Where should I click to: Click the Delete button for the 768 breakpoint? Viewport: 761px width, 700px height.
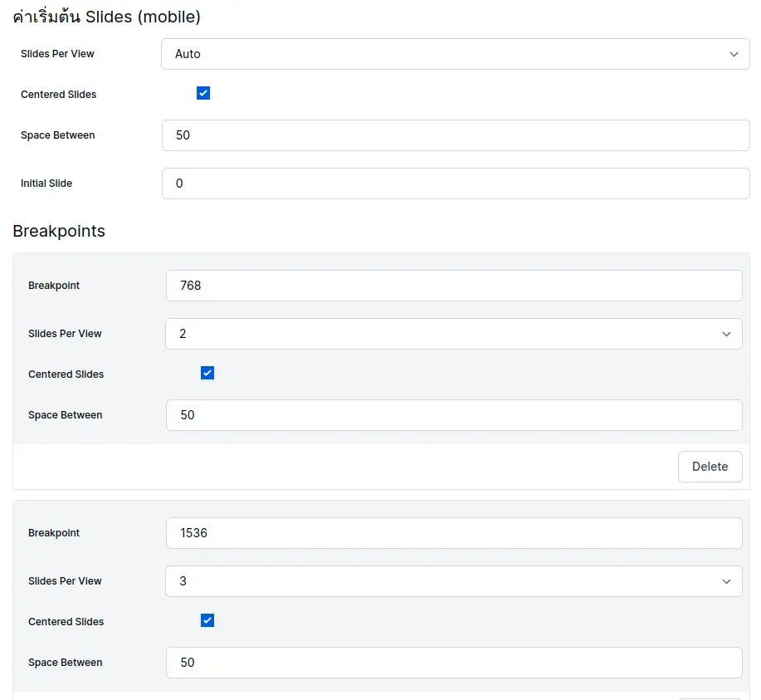click(x=710, y=466)
